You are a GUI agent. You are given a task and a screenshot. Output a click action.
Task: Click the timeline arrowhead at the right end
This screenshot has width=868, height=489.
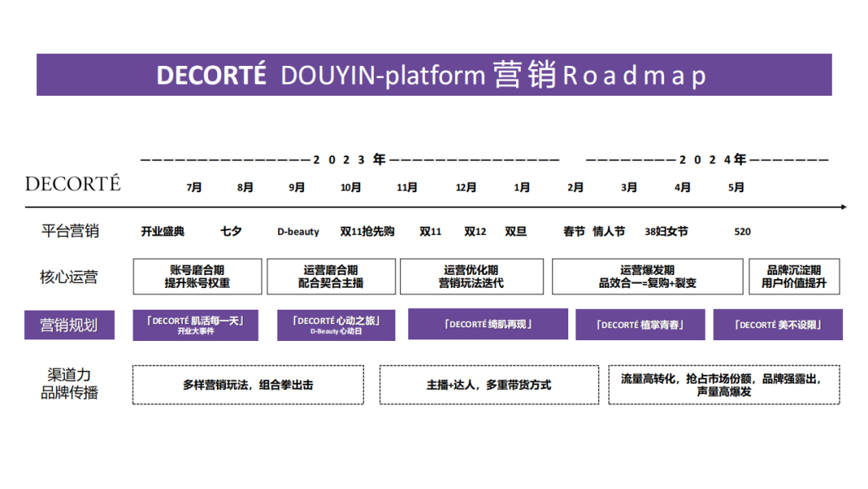click(844, 208)
